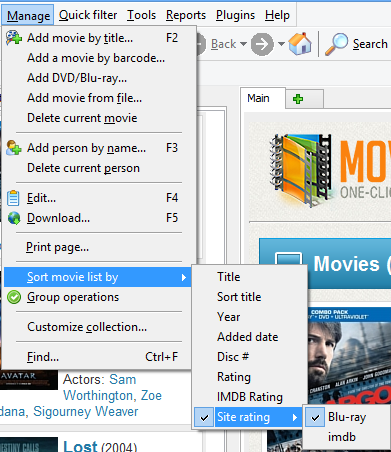This screenshot has width=391, height=452.
Task: Open the Help menu
Action: click(277, 15)
